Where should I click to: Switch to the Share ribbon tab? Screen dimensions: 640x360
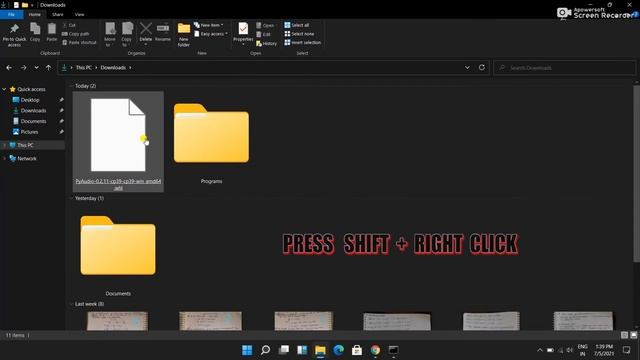[x=58, y=14]
